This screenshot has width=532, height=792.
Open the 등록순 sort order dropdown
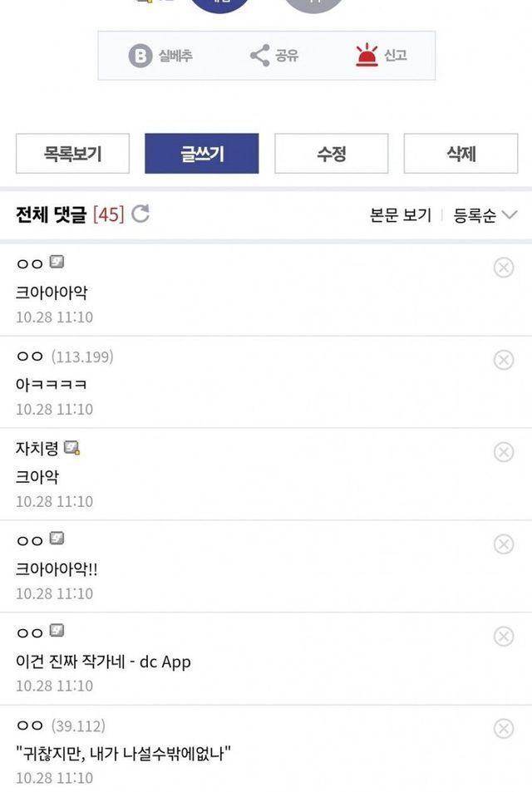point(485,215)
